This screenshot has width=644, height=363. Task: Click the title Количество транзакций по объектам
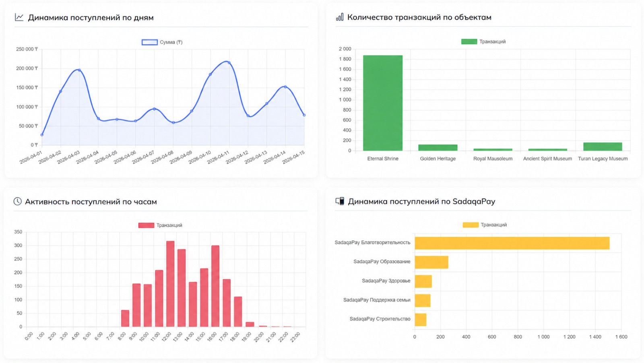(419, 17)
